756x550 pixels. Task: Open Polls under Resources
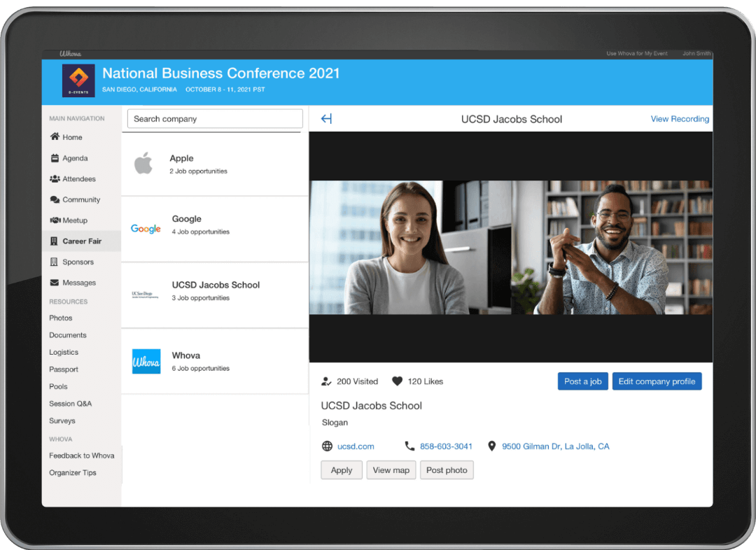coord(58,386)
